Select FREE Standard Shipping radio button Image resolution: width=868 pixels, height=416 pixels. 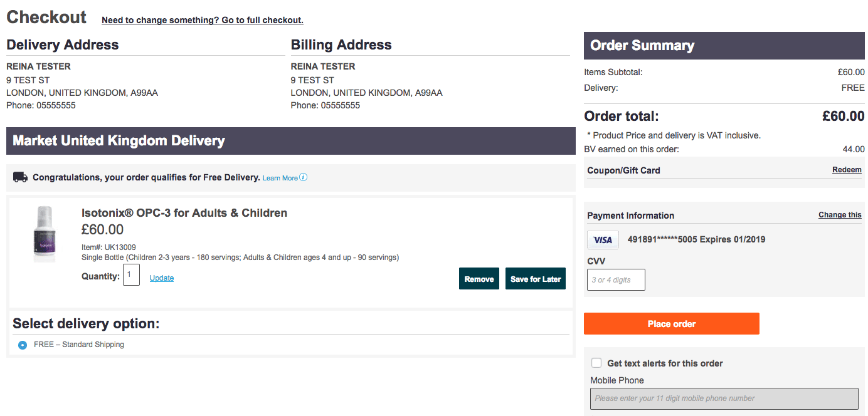23,345
